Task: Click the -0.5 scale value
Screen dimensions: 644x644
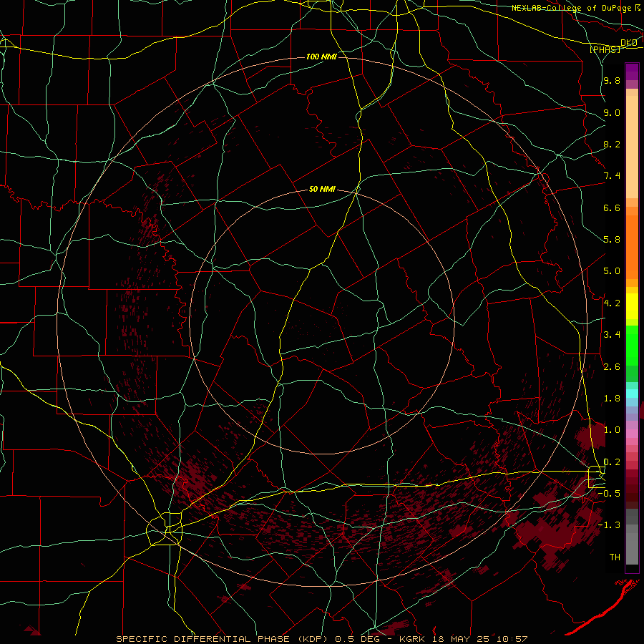Action: tap(609, 494)
